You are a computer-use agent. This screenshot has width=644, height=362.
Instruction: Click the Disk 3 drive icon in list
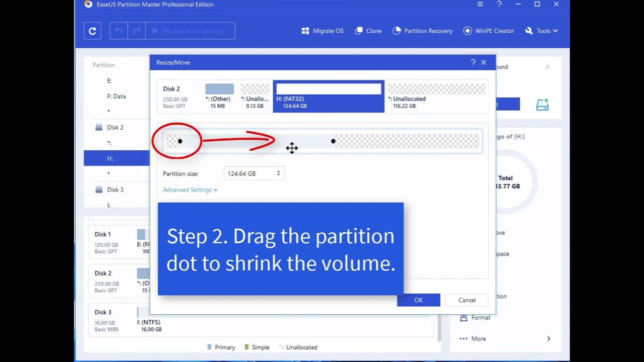click(x=99, y=190)
